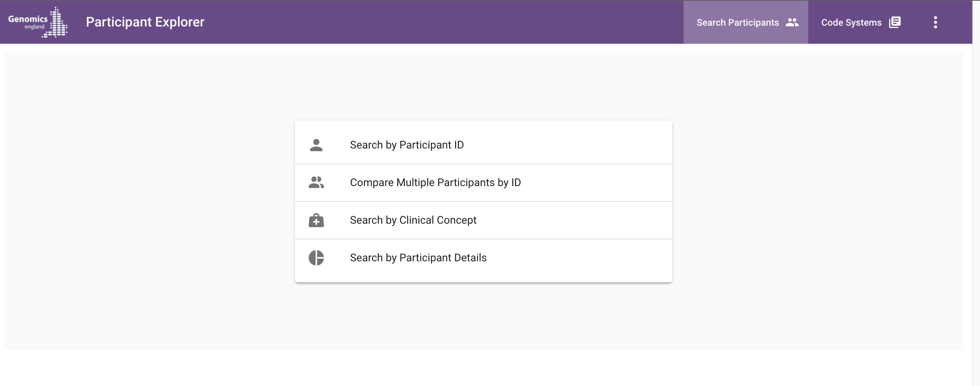Click the medical bag clinical icon

pyautogui.click(x=316, y=220)
